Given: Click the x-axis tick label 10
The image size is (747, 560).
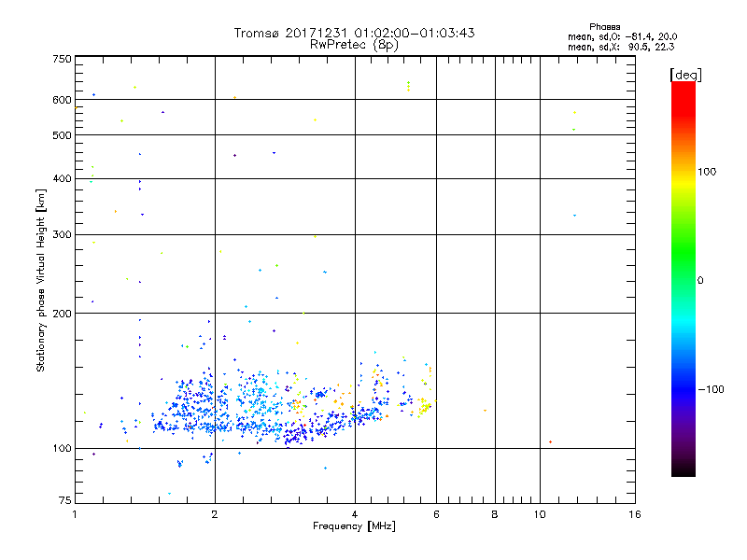Looking at the screenshot, I should pyautogui.click(x=540, y=514).
